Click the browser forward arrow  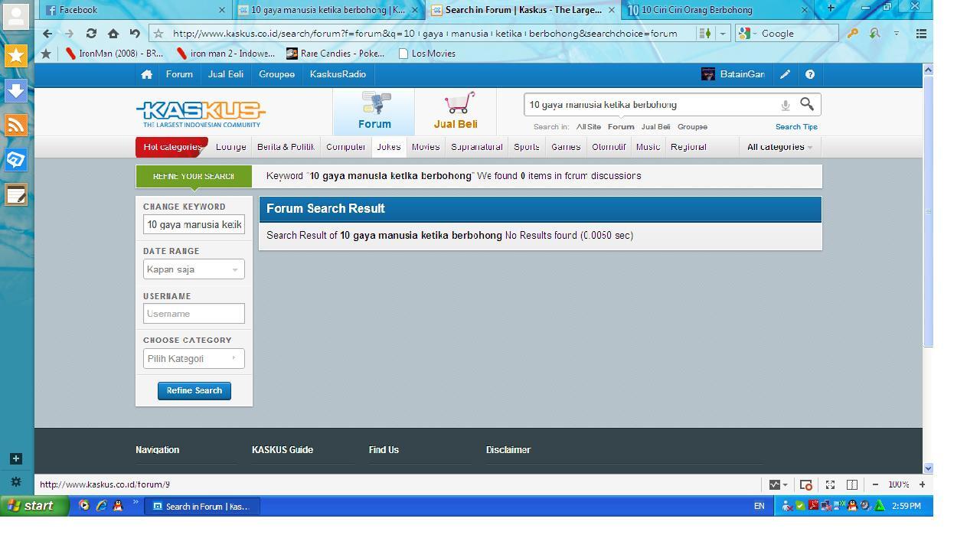(69, 34)
